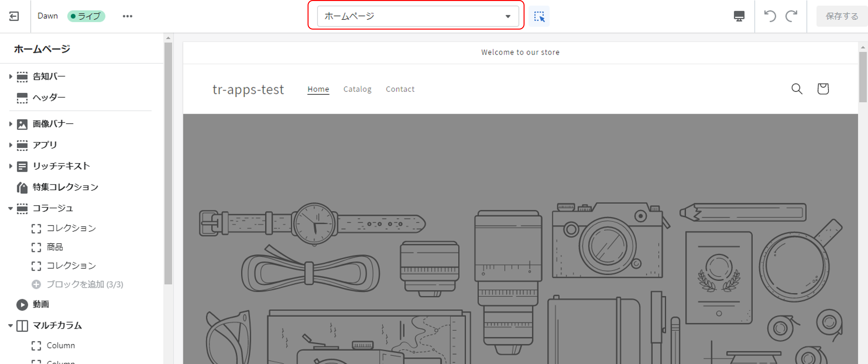Click the Contact link in store navigation
Screen dimensions: 868x364
pos(400,89)
